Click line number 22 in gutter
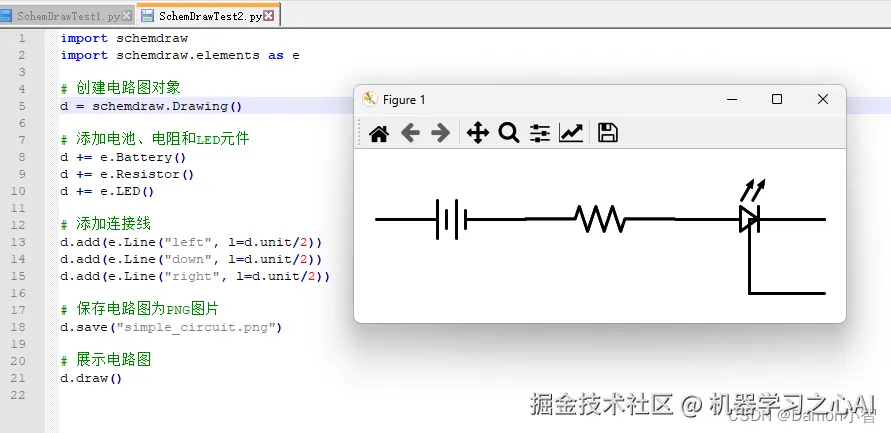The width and height of the screenshot is (891, 433). point(18,394)
